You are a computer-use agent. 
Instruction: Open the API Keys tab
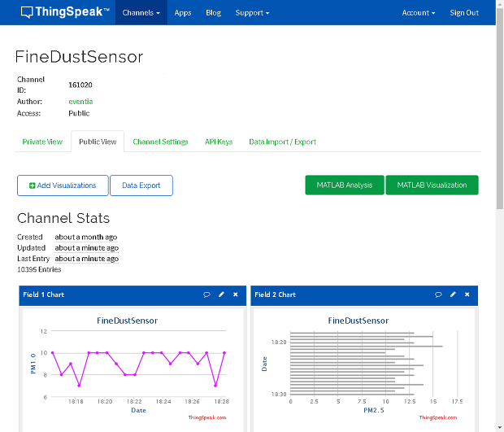click(x=219, y=142)
